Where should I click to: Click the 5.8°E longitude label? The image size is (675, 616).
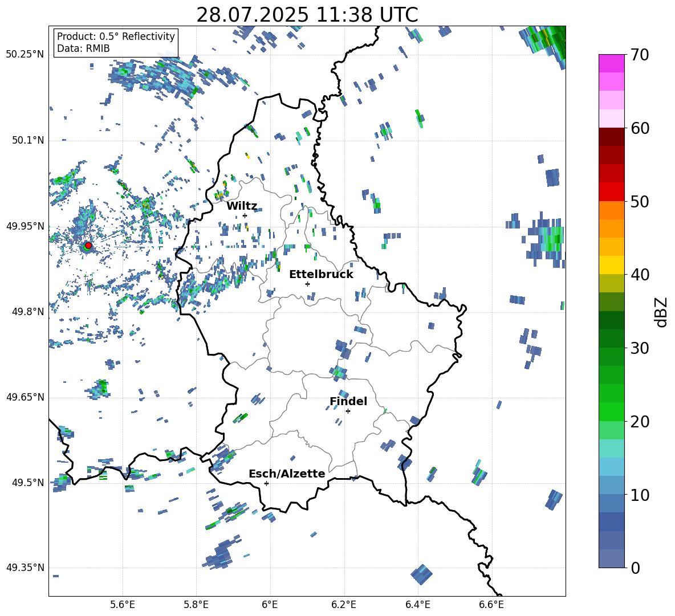196,605
